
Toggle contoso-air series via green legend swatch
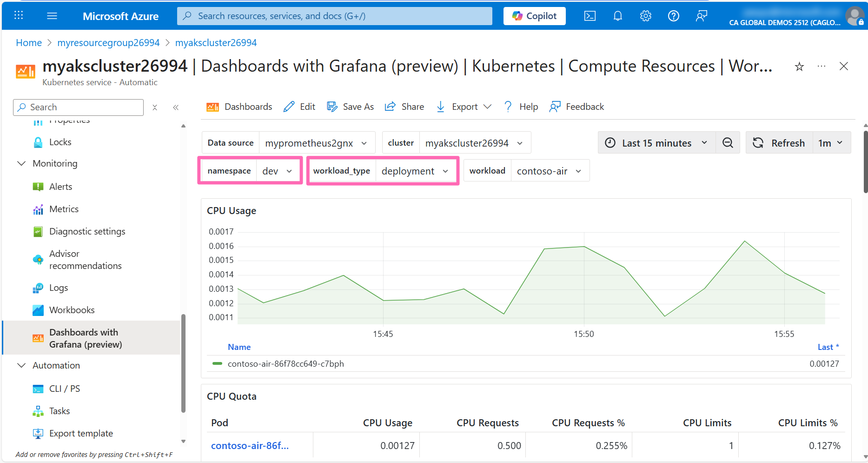tap(217, 363)
